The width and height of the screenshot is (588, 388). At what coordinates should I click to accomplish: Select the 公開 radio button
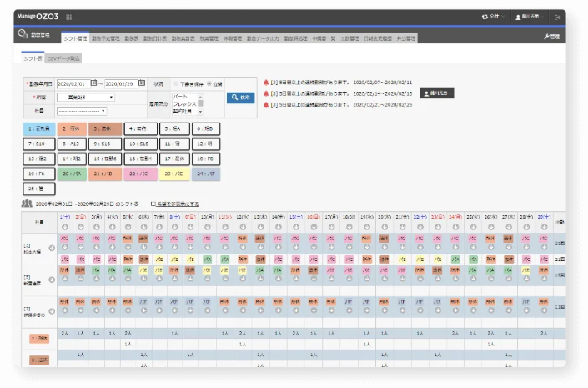209,83
